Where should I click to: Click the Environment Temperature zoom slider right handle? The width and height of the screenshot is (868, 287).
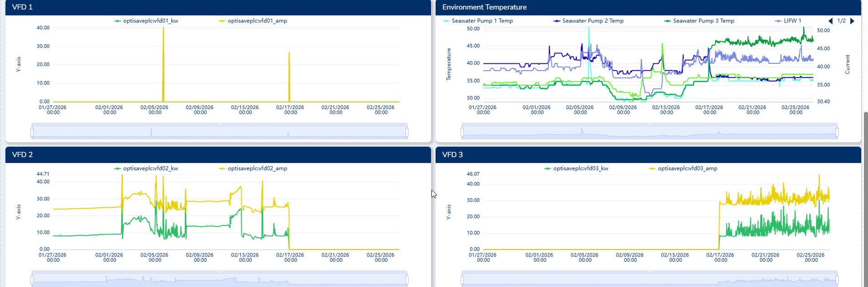coord(837,133)
